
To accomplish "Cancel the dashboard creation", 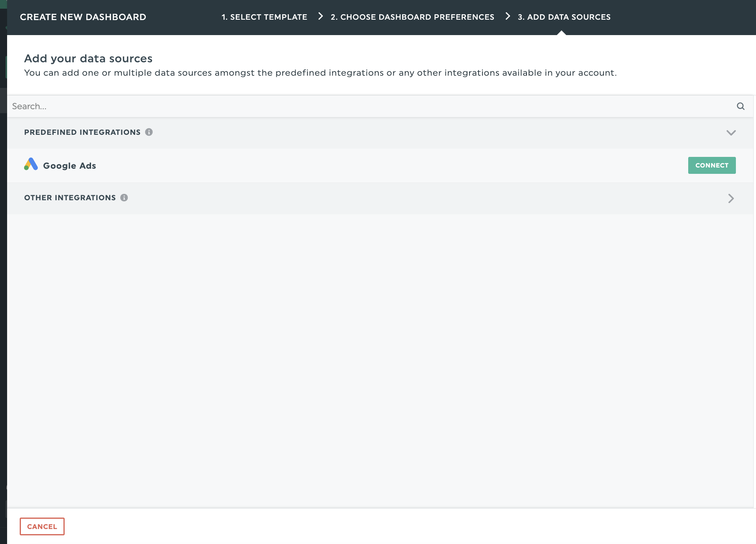I will [x=42, y=526].
